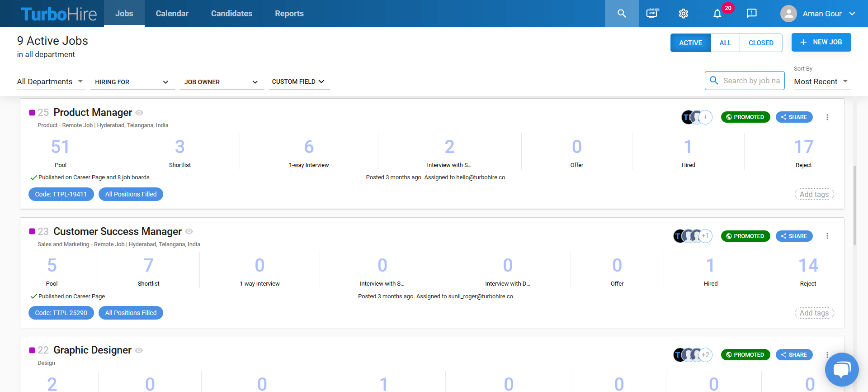Screen dimensions: 868x392
Task: Show ALL jobs filter
Action: (x=725, y=43)
